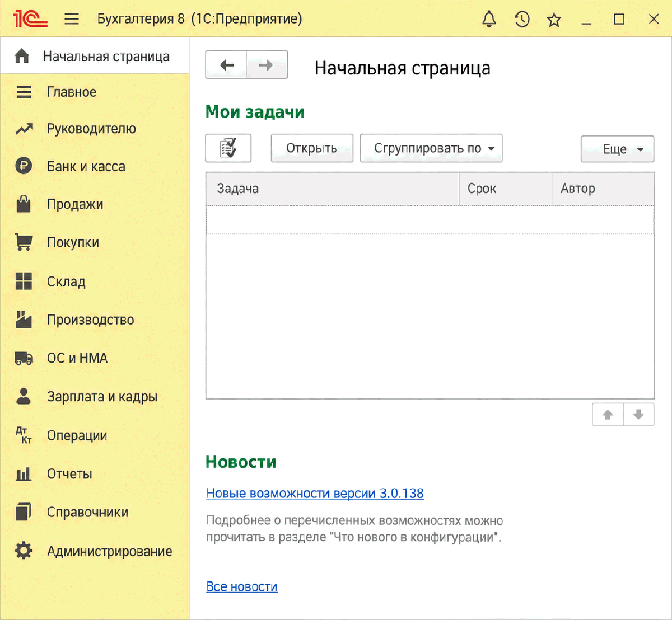
Task: Click the factory icon for Производство
Action: pyautogui.click(x=24, y=319)
